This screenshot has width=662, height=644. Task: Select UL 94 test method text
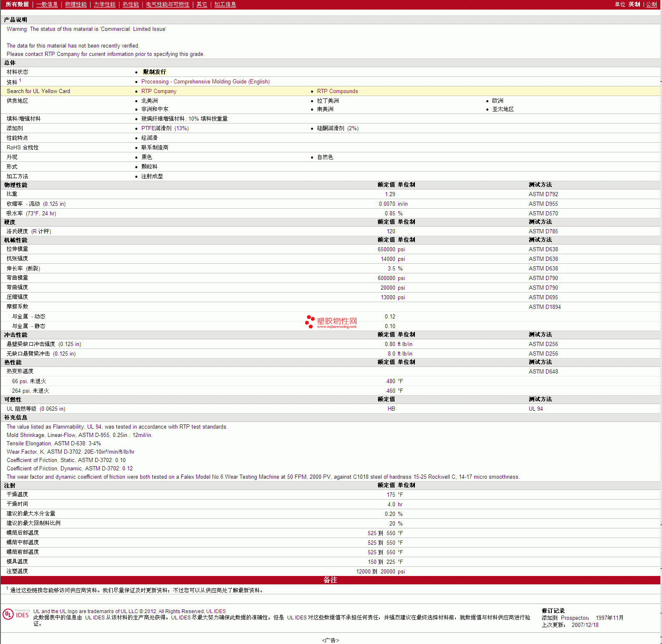pos(536,409)
